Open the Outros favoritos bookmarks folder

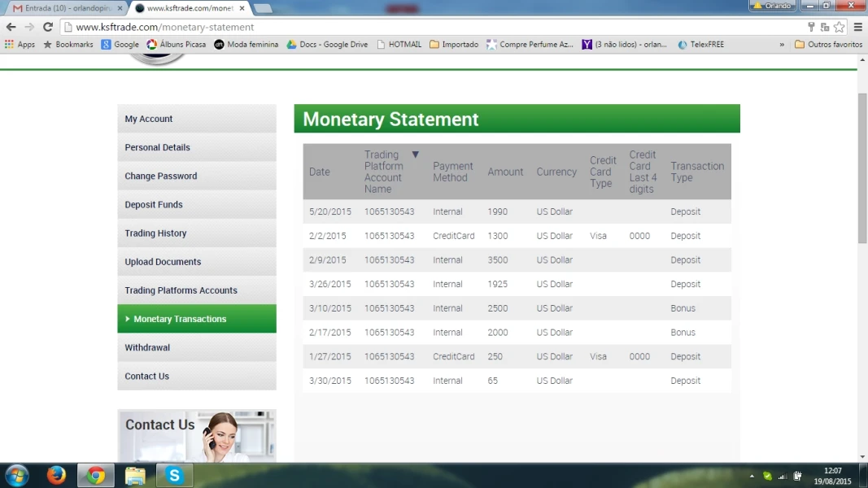[828, 45]
